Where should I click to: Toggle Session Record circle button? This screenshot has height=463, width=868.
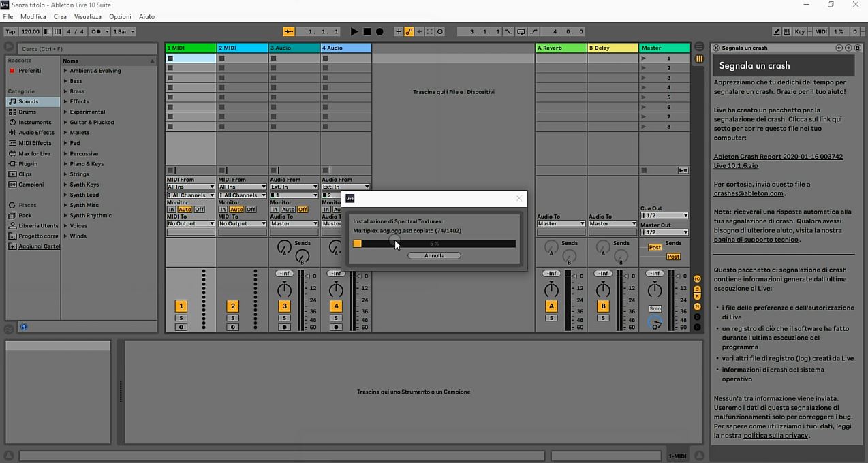pos(440,31)
